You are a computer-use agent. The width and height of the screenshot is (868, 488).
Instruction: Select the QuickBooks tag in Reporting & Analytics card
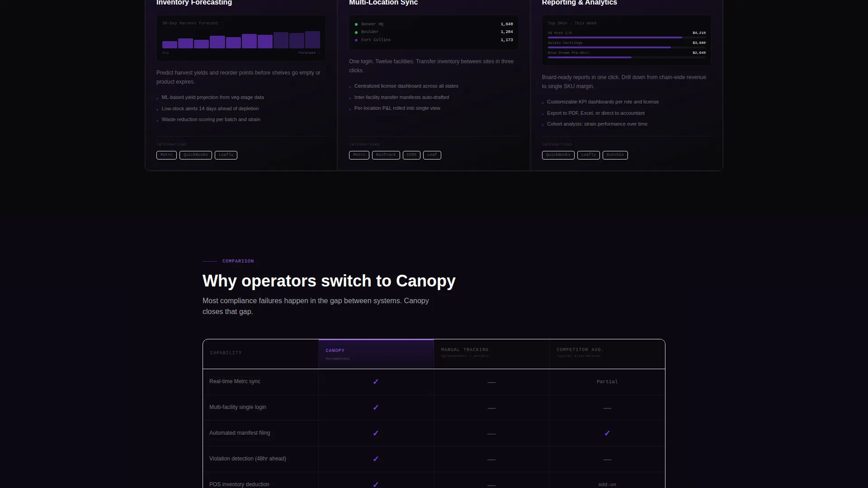pyautogui.click(x=558, y=155)
